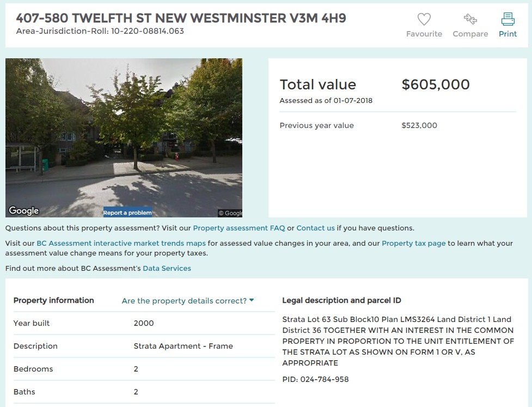Click the $605,000 total value figure

(x=436, y=84)
